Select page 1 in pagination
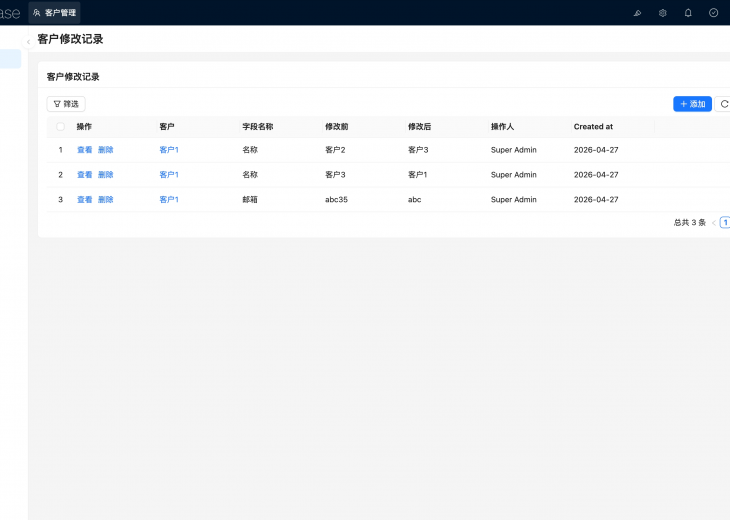730x520 pixels. pyautogui.click(x=725, y=223)
